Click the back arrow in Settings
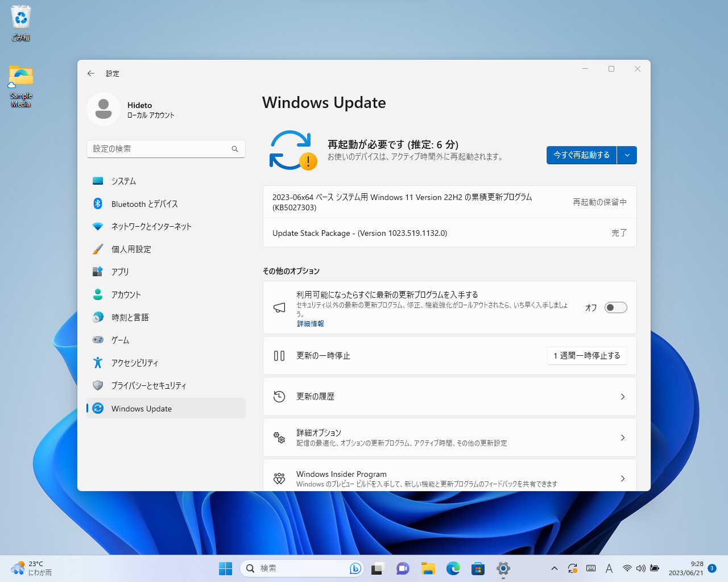This screenshot has width=728, height=582. (90, 73)
